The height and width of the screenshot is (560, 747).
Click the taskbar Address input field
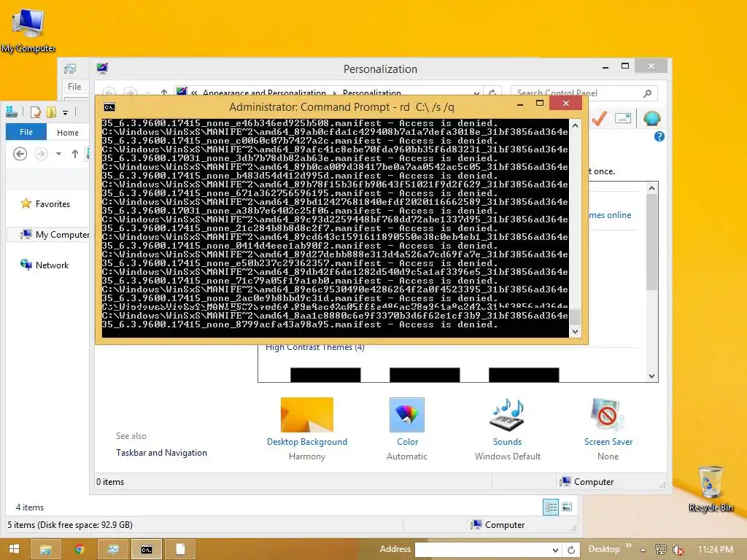coord(483,550)
